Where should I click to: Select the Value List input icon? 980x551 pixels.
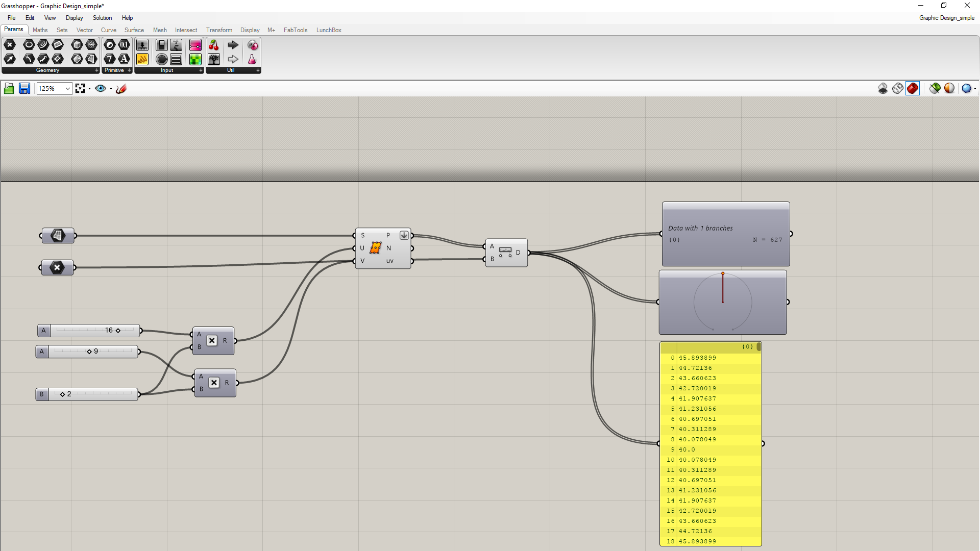tap(176, 59)
